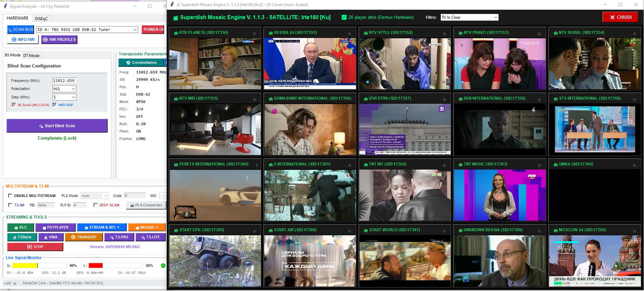
Task: Enable the DEEP SCAN checkbox
Action: click(x=96, y=205)
